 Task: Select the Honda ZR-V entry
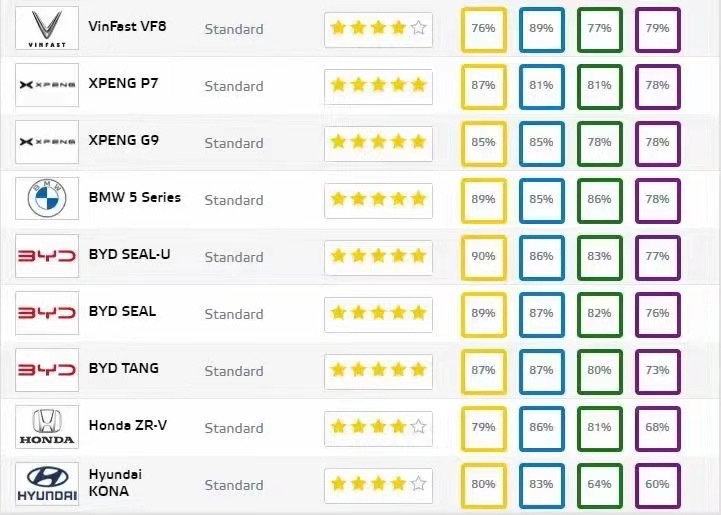128,425
